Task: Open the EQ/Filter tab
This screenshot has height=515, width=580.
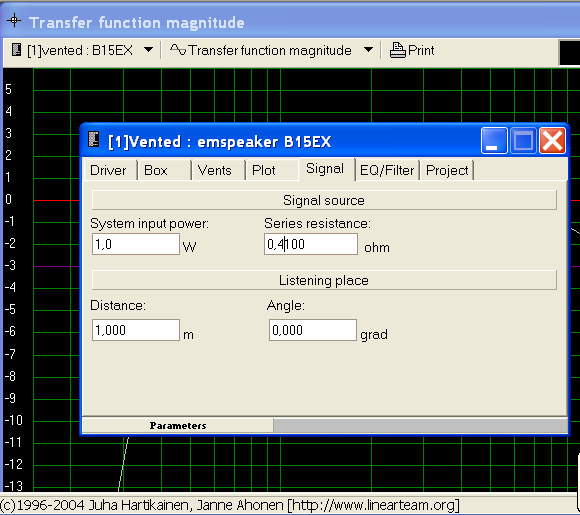Action: click(x=387, y=171)
